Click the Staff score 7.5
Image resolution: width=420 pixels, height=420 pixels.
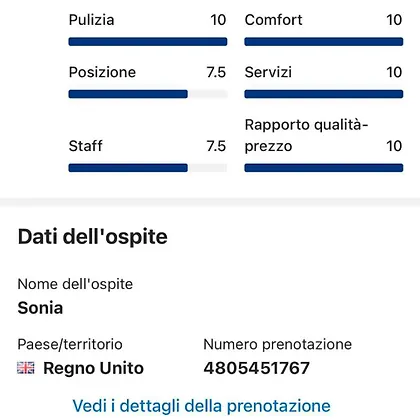[216, 146]
